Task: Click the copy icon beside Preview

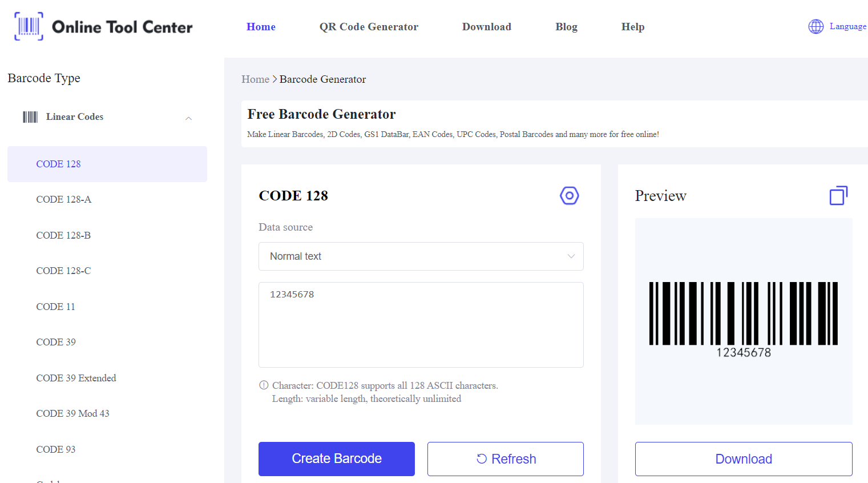Action: pyautogui.click(x=838, y=196)
